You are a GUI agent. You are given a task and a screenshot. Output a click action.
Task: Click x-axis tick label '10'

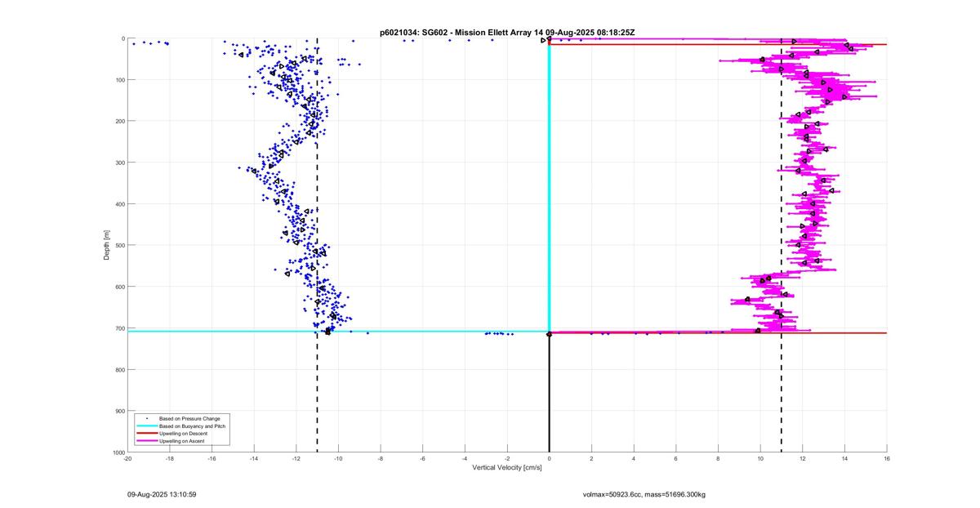[760, 459]
